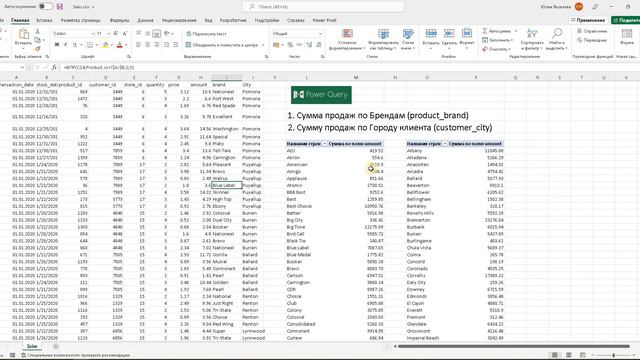Open the Calibri font name dropdown
Viewport: 640px width, 360px height.
93,33
